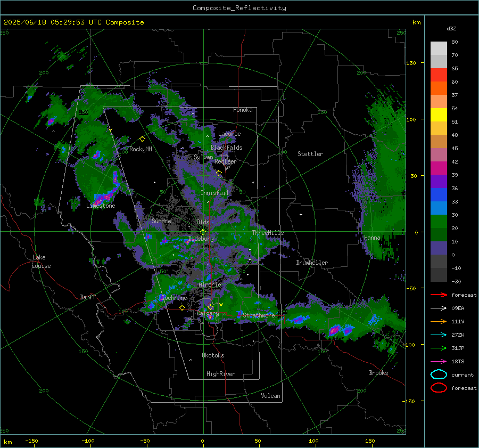Click the Cochrane city label
This screenshot has height=448, width=479.
174,298
